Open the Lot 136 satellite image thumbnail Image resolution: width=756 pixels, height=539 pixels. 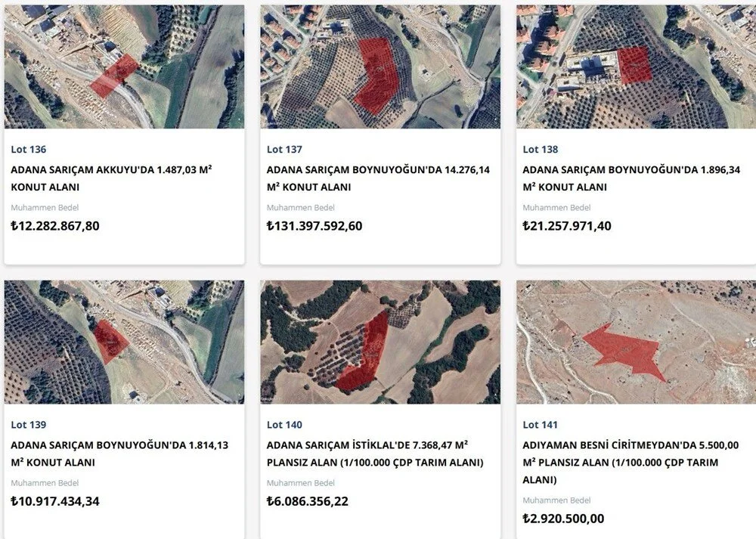tap(124, 67)
